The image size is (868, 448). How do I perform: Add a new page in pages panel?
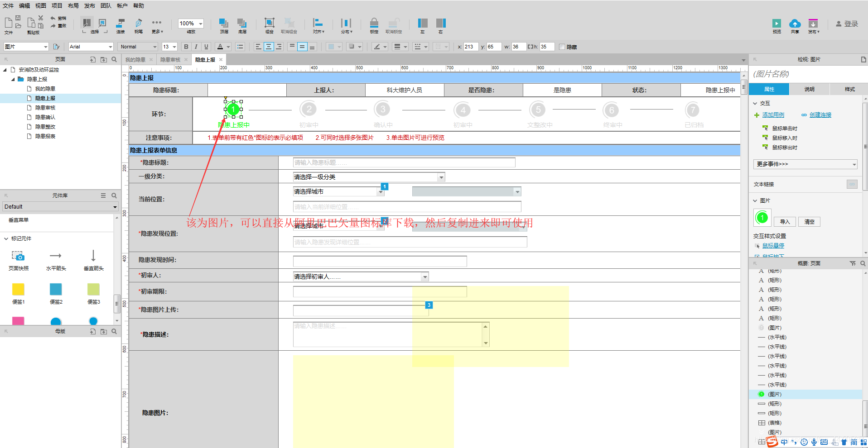(x=93, y=59)
